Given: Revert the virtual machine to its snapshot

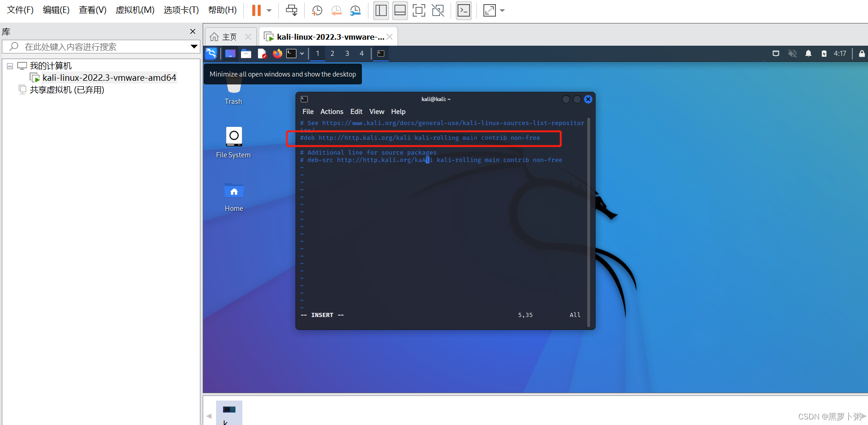Looking at the screenshot, I should [337, 10].
